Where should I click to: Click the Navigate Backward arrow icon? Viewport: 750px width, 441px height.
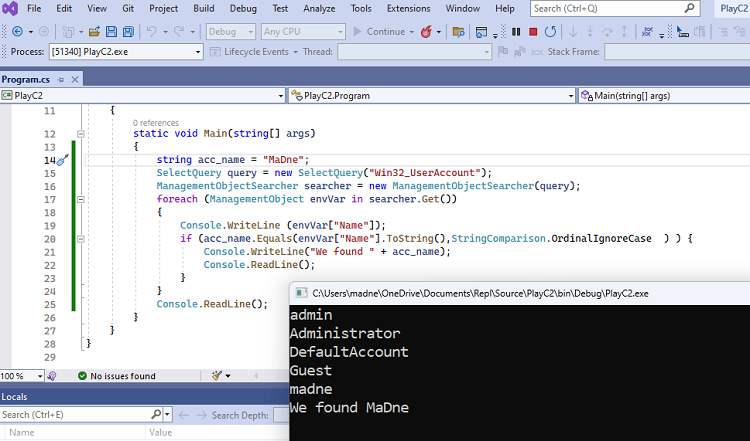17,32
